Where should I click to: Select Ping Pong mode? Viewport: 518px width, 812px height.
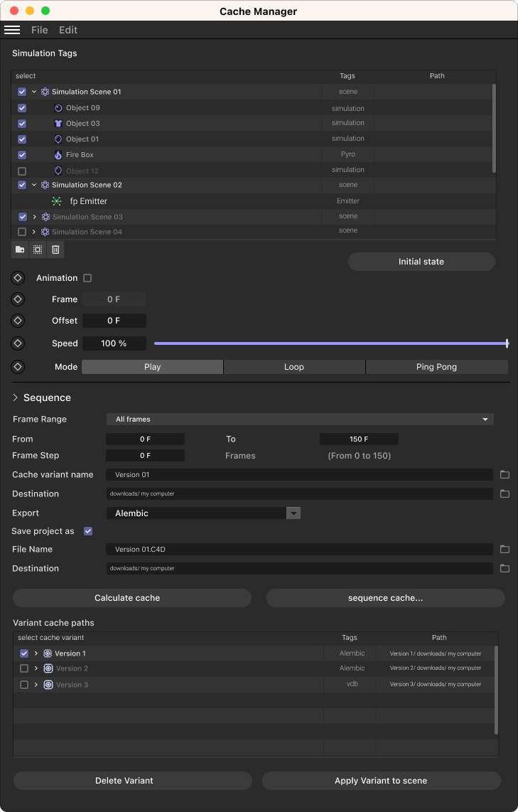pos(437,367)
